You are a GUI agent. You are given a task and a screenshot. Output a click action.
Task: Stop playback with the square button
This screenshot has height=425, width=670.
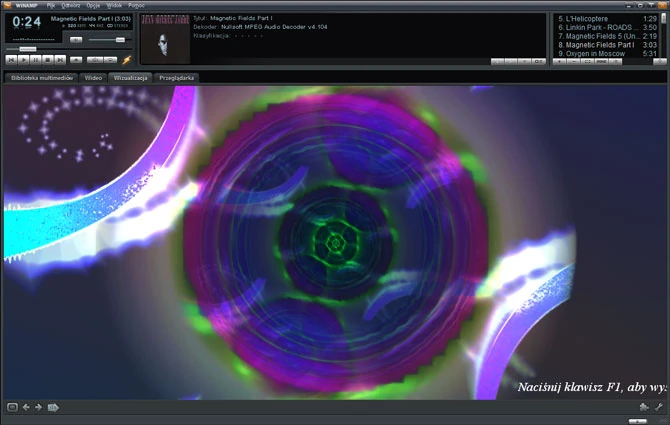(48, 60)
